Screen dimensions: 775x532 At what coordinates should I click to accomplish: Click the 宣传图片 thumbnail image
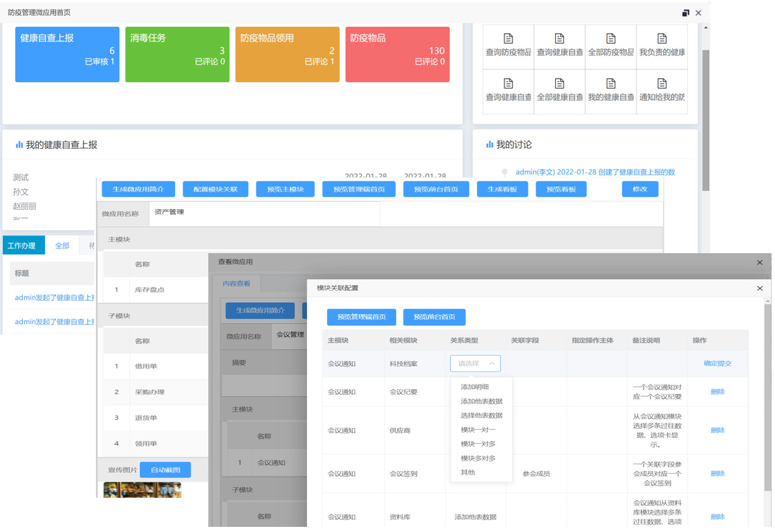(x=142, y=490)
